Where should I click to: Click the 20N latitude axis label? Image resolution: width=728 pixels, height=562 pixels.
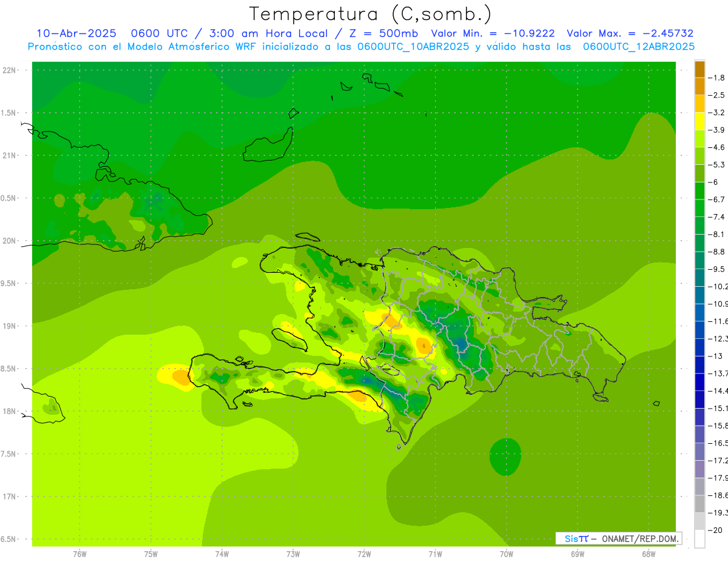pyautogui.click(x=10, y=241)
